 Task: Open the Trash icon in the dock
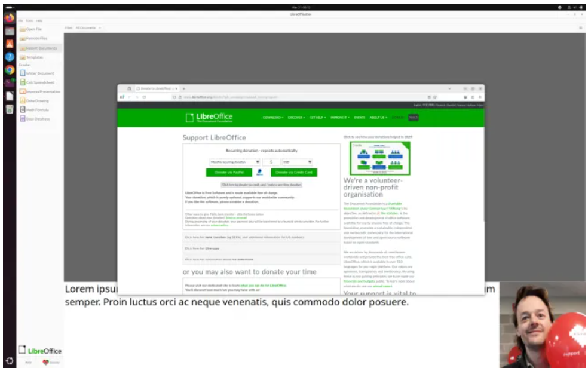pyautogui.click(x=10, y=109)
